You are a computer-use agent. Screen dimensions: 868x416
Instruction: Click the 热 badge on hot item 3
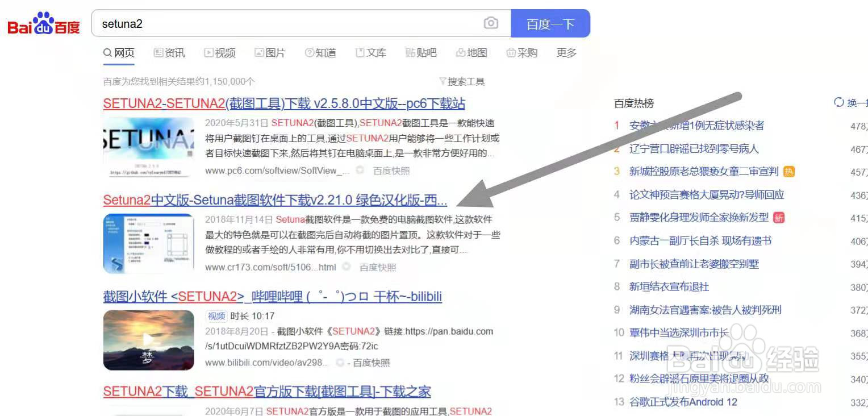788,171
